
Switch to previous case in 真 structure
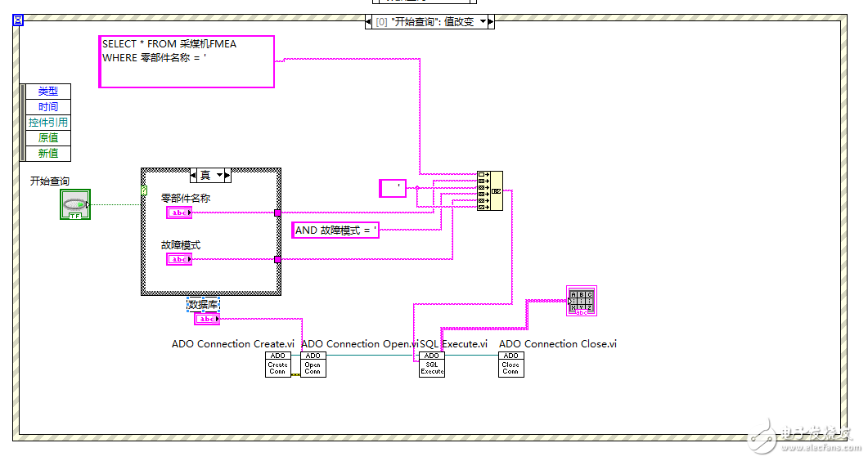[193, 175]
